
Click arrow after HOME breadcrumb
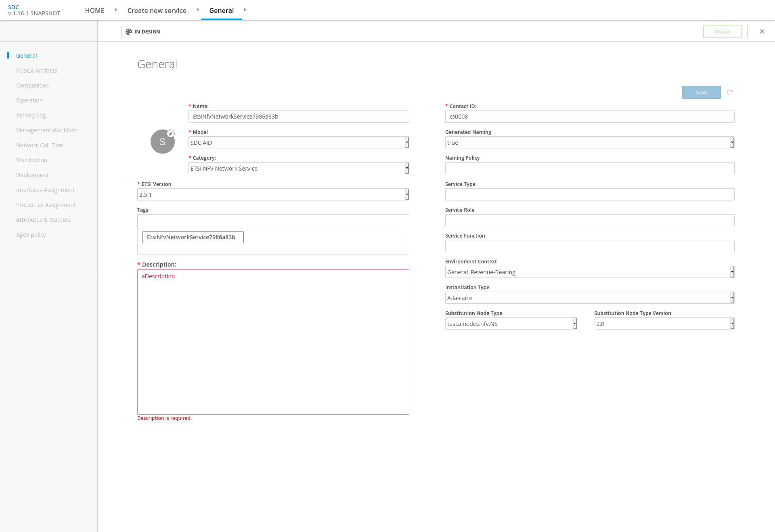[x=116, y=10]
